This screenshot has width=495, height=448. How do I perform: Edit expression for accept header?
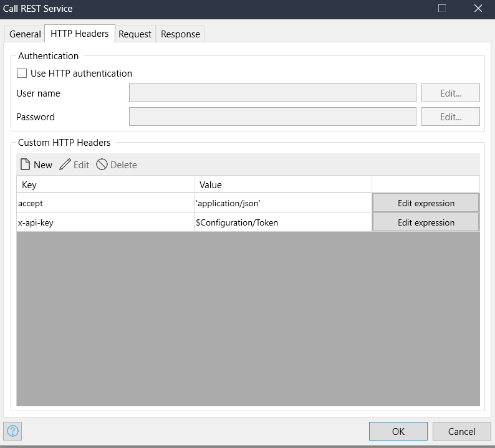(426, 203)
